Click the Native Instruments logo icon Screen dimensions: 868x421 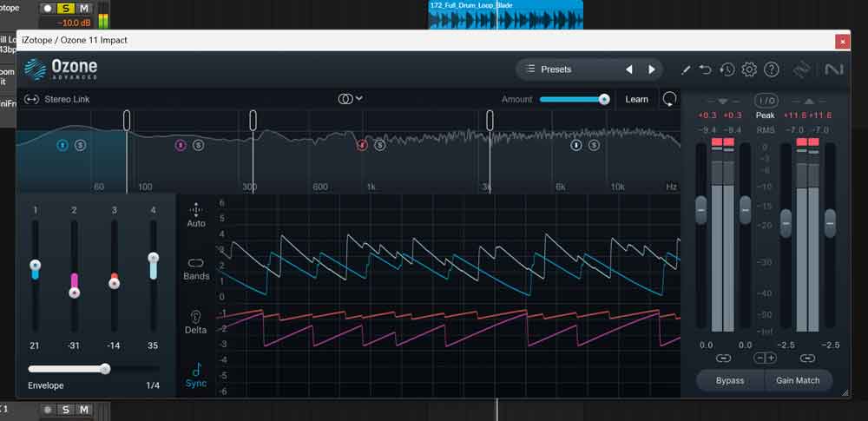pyautogui.click(x=834, y=69)
